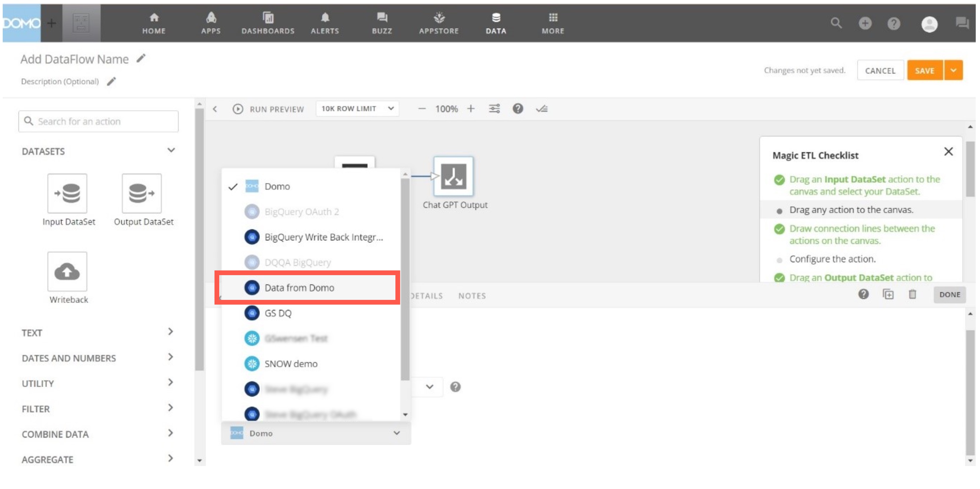Click the DONE button

pos(950,294)
